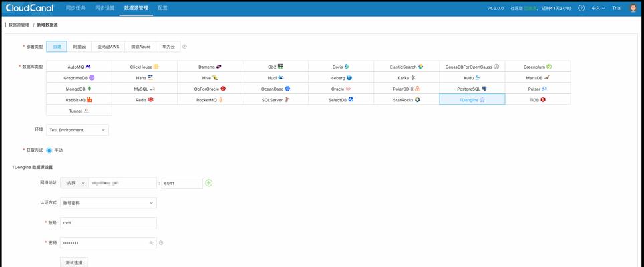Click help icon beside deployment types
The height and width of the screenshot is (267, 644).
(184, 47)
